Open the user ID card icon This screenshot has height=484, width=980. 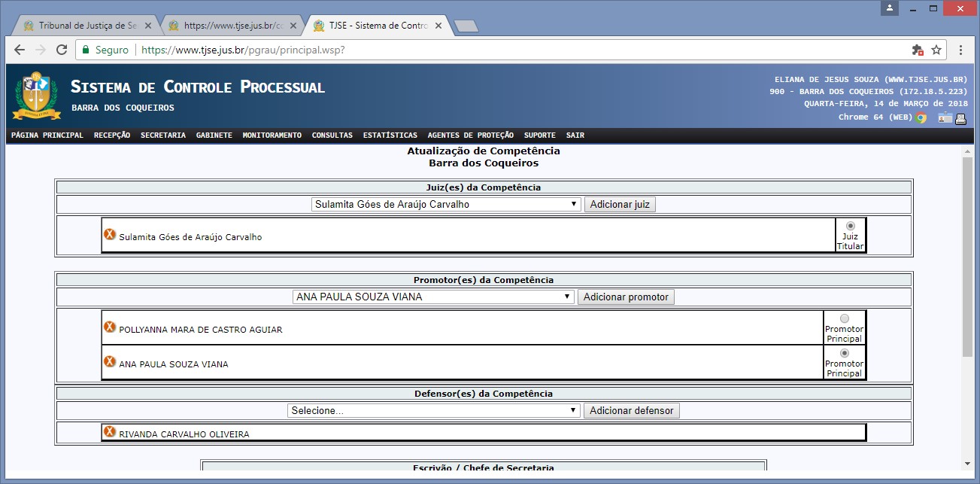point(945,118)
